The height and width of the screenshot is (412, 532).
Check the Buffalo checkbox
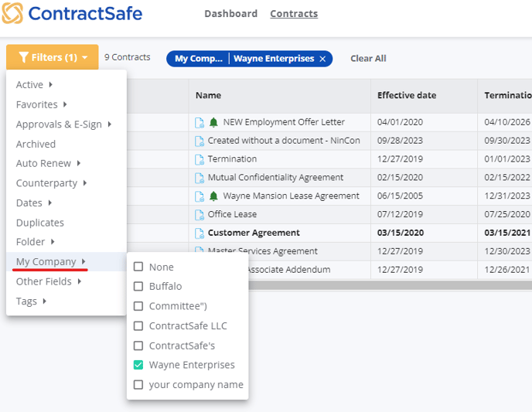[138, 287]
